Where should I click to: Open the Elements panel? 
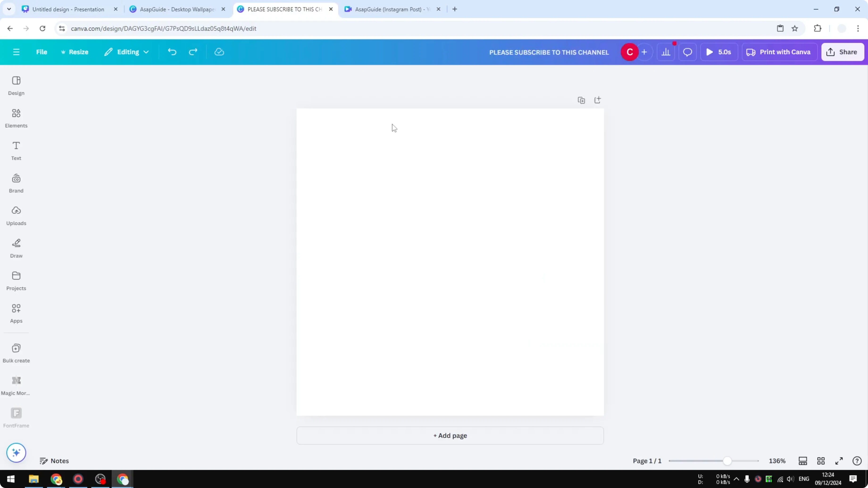pos(16,118)
